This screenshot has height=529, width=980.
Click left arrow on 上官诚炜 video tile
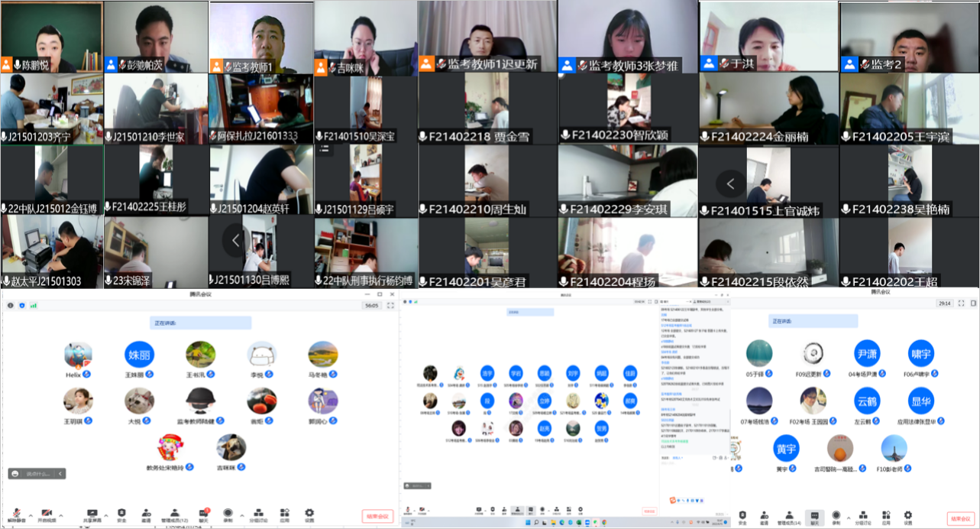click(731, 183)
